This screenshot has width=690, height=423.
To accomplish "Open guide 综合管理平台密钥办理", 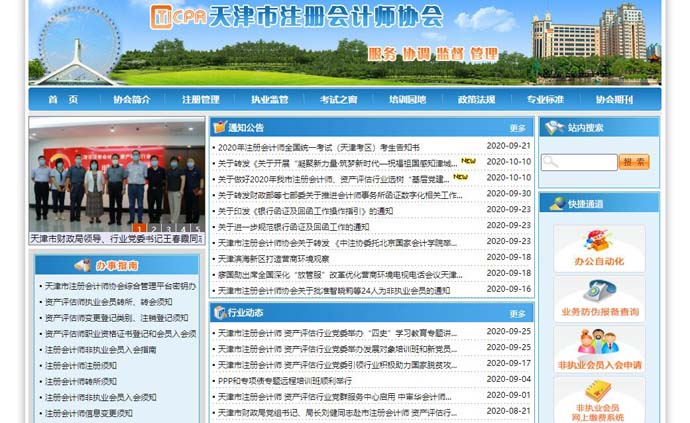I will [x=120, y=286].
